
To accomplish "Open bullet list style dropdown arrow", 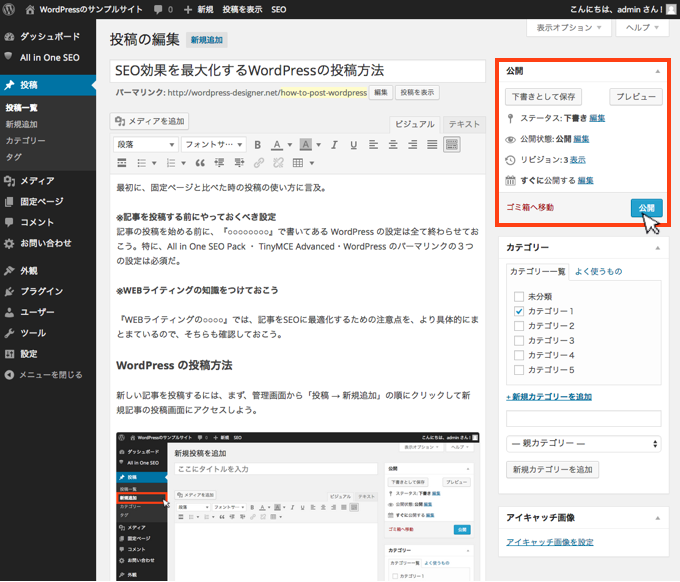I will tap(154, 163).
